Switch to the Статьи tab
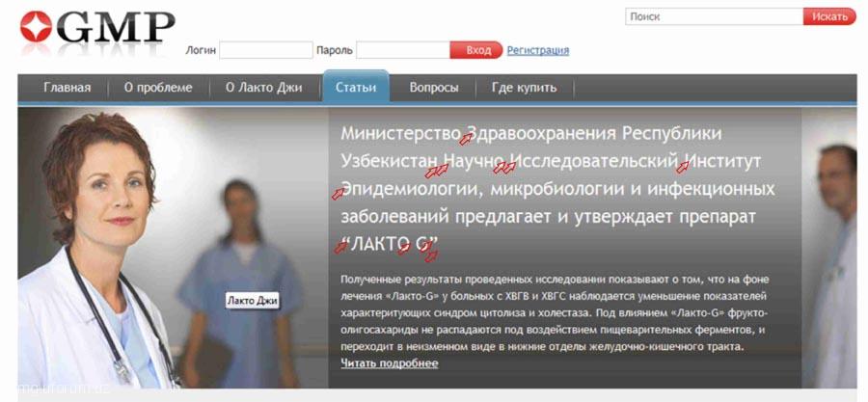This screenshot has width=868, height=402. click(x=356, y=88)
